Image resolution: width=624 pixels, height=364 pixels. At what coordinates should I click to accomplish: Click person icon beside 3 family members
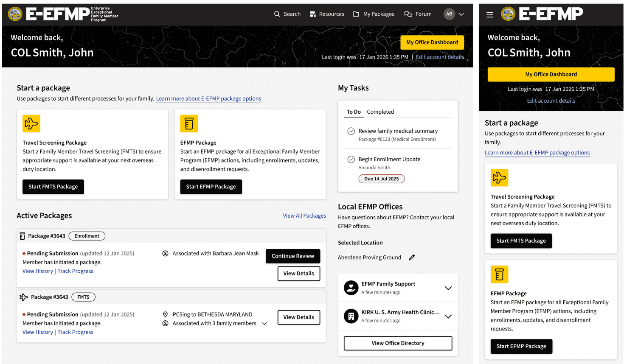pos(166,323)
